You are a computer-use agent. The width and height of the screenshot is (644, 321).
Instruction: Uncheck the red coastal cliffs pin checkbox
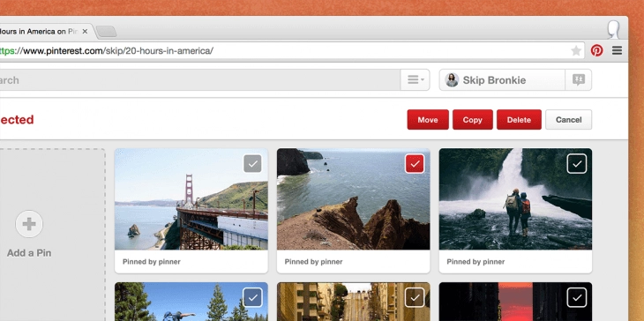click(415, 163)
